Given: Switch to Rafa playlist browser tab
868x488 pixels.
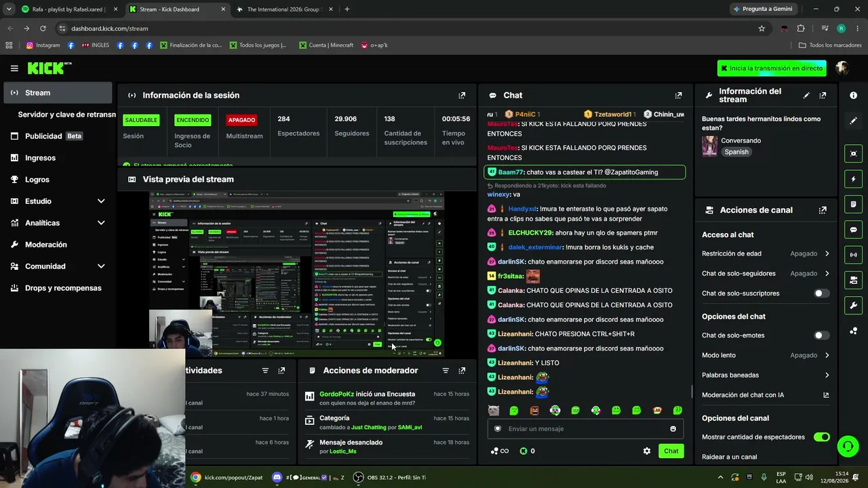Looking at the screenshot, I should (x=69, y=9).
